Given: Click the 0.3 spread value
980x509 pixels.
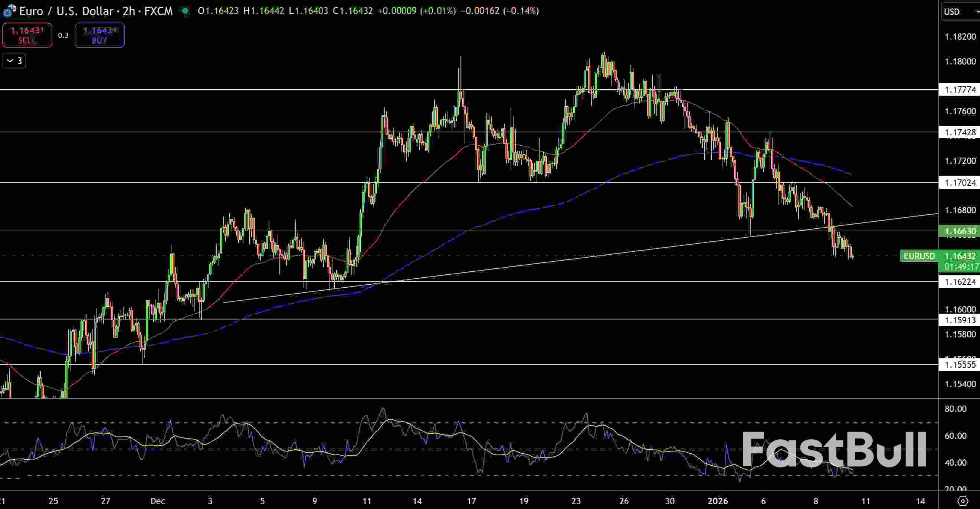Looking at the screenshot, I should (63, 35).
